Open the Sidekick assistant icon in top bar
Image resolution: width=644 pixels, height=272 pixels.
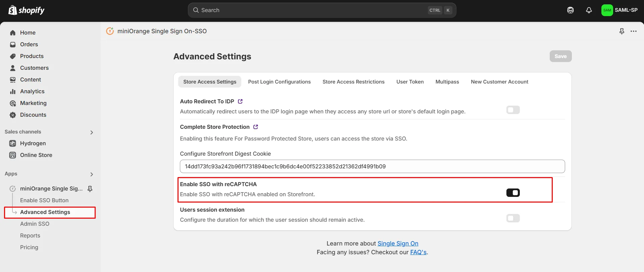pyautogui.click(x=571, y=10)
